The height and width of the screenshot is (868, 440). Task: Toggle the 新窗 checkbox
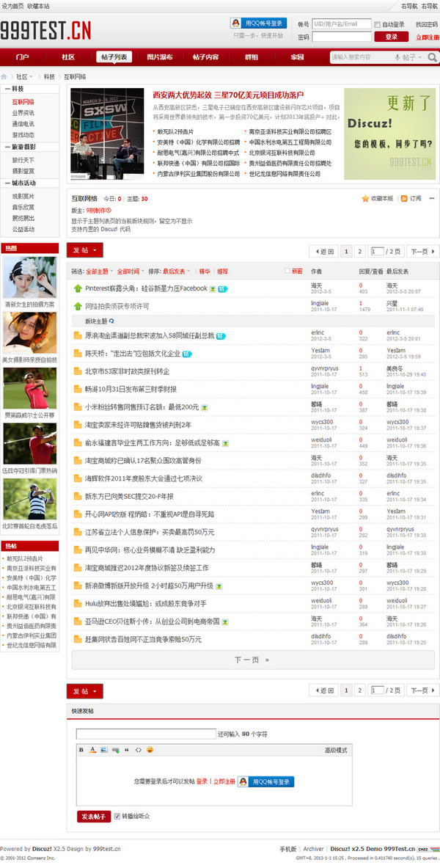(x=287, y=271)
